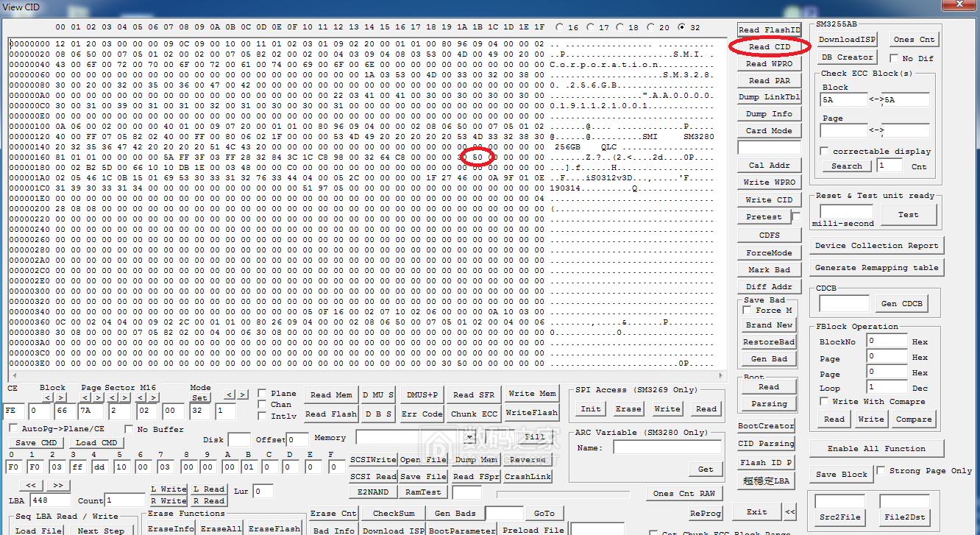
Task: Click the File2Dst button
Action: [x=905, y=517]
